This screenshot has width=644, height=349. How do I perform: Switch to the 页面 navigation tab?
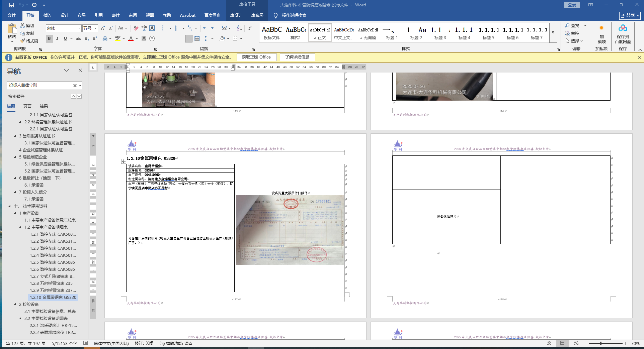click(27, 106)
